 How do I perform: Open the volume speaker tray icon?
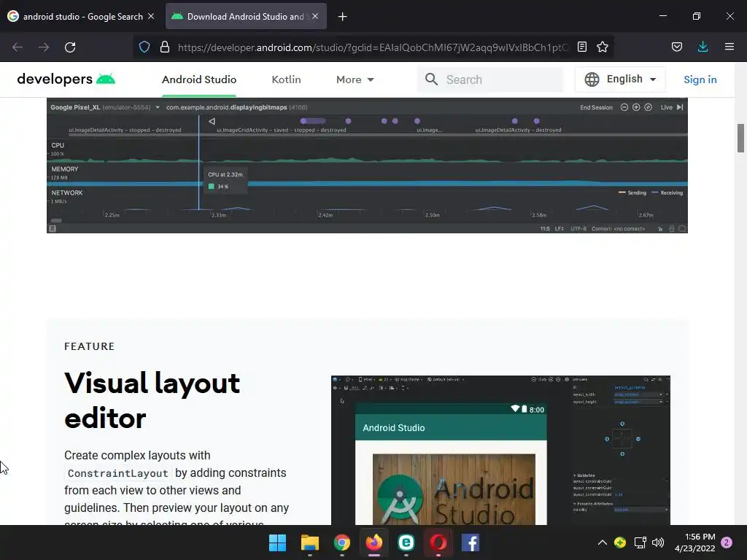658,542
